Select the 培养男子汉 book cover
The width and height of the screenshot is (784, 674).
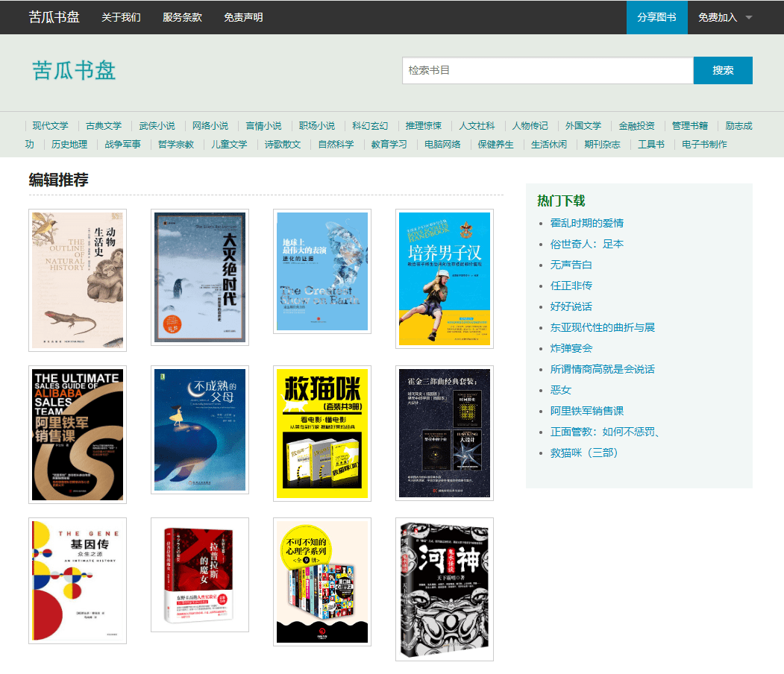pyautogui.click(x=445, y=278)
